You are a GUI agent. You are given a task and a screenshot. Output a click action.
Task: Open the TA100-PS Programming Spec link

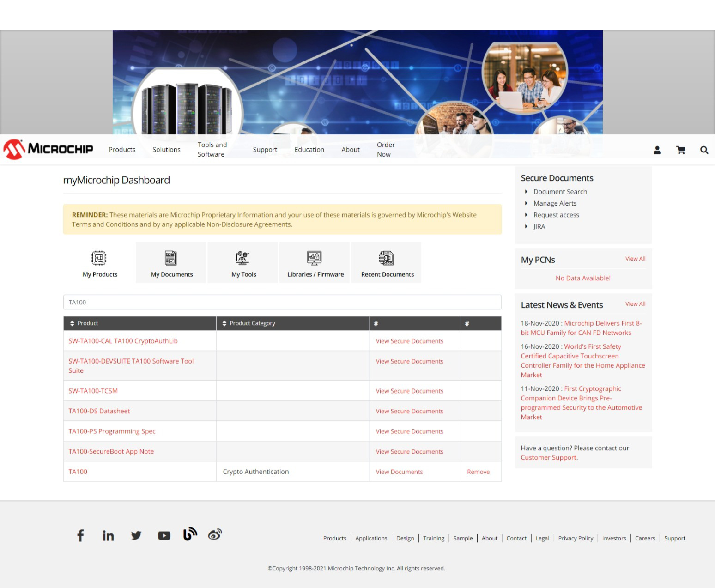point(112,431)
